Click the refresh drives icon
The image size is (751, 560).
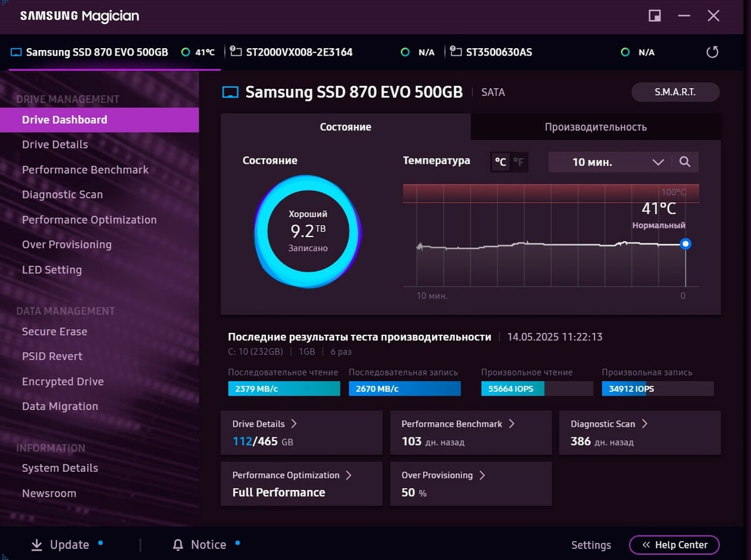[712, 52]
